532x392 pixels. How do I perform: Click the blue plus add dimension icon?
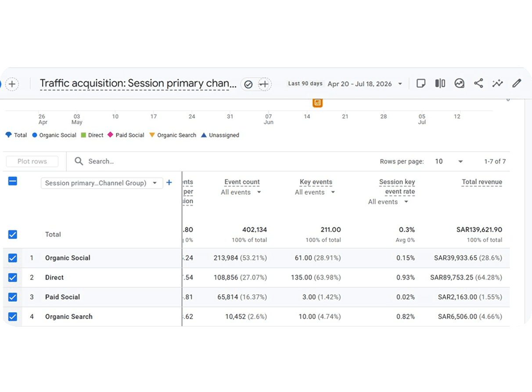[169, 183]
